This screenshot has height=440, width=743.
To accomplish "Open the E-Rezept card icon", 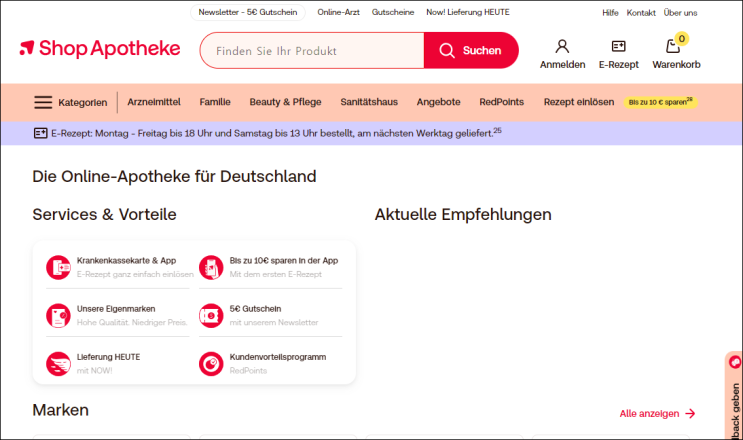I will (618, 46).
